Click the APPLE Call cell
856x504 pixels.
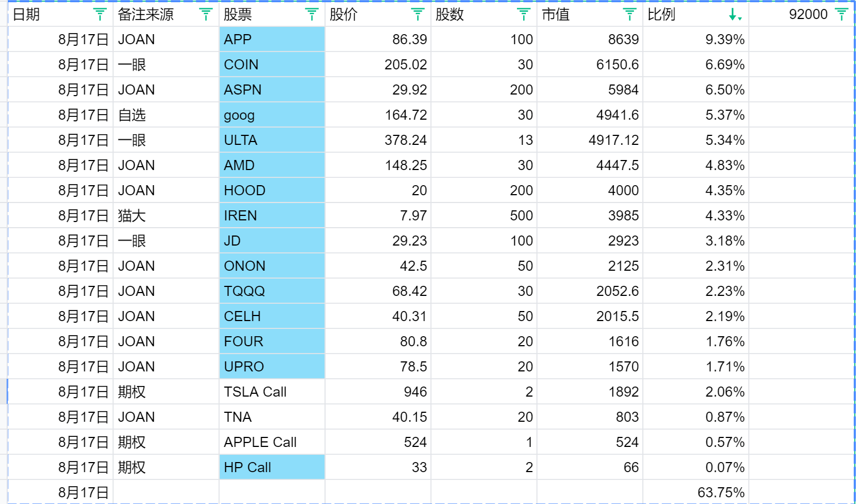(272, 442)
